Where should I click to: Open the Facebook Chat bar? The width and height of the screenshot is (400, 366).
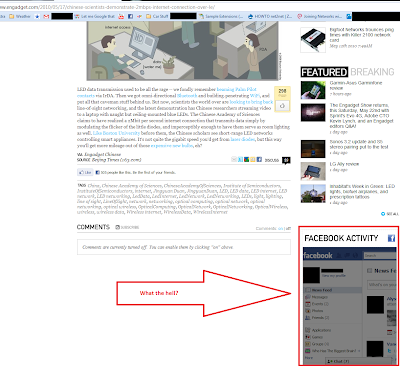[358, 361]
